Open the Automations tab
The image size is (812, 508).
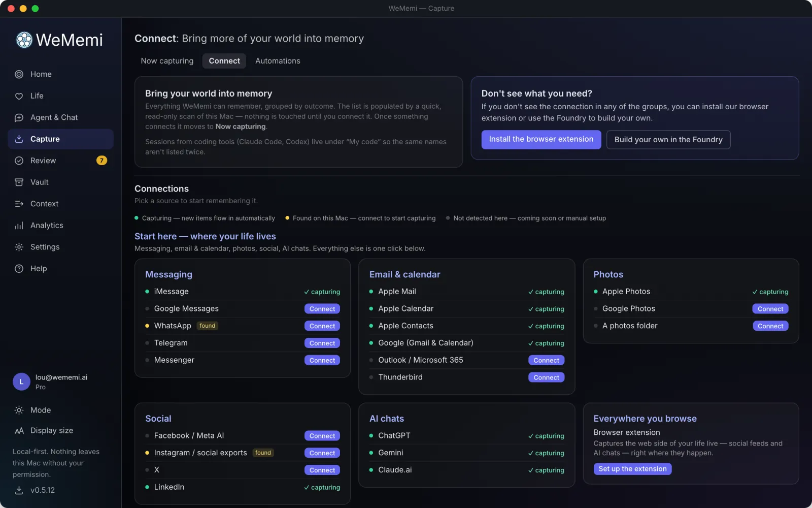pos(278,61)
